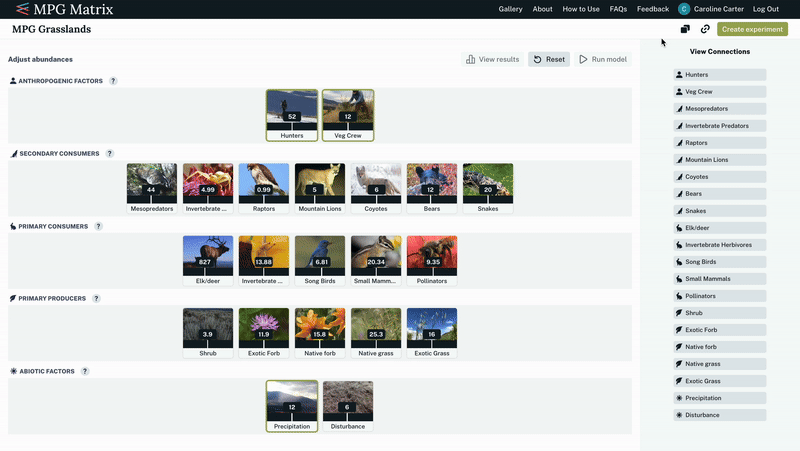
Task: Open help for Primary Consumers
Action: click(x=98, y=226)
